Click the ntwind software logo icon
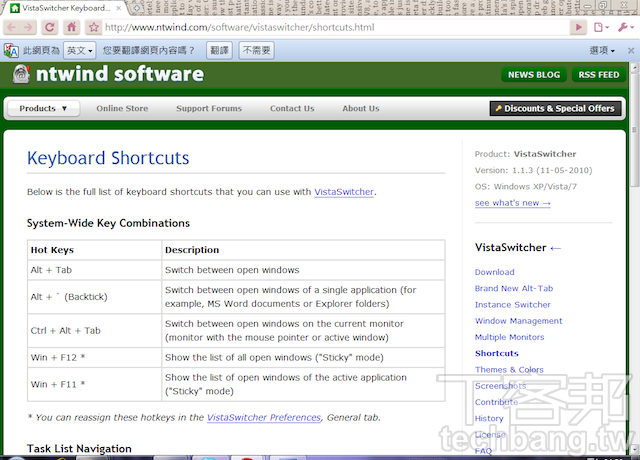The image size is (640, 460). [x=21, y=75]
